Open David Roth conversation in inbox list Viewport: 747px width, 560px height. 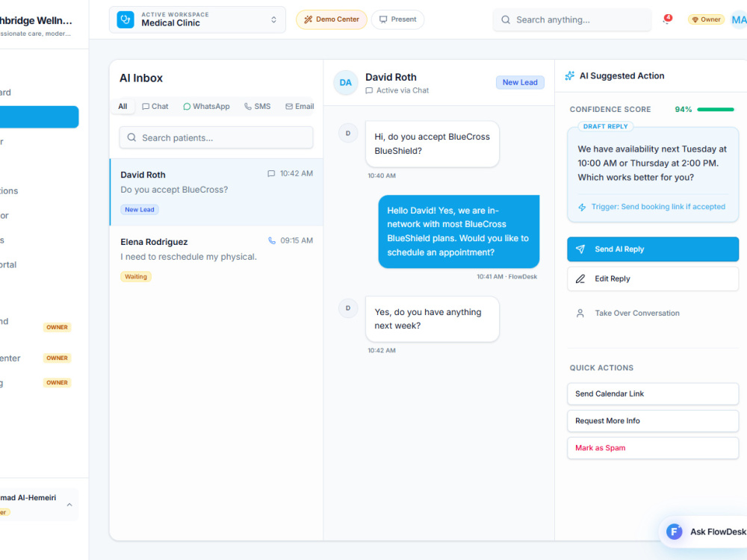(217, 192)
